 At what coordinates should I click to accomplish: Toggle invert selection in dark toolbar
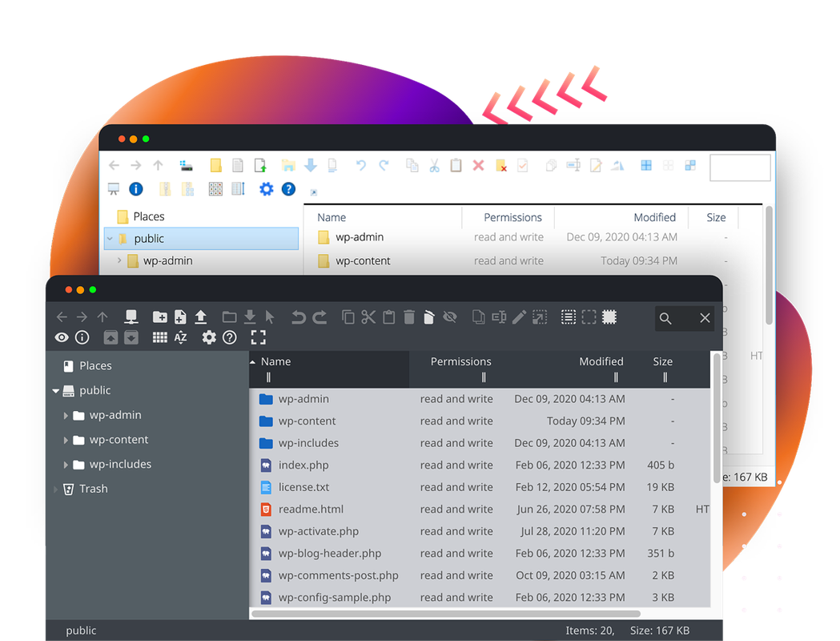point(609,317)
